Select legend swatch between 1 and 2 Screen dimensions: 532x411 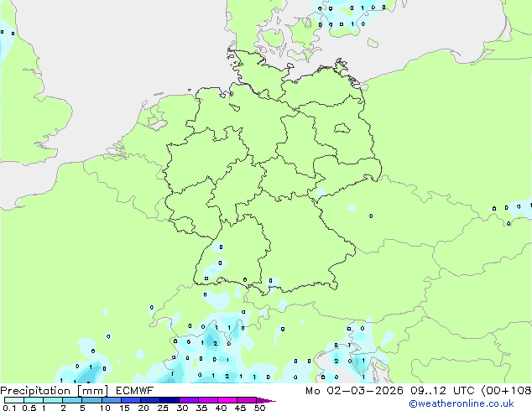tap(53, 400)
